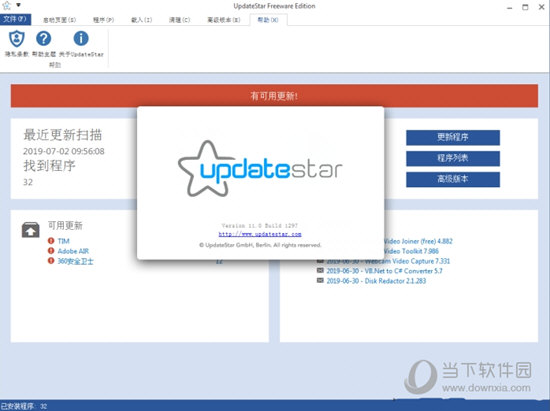
Task: Open Webcam Video Capture 7.331 news link
Action: (x=388, y=261)
